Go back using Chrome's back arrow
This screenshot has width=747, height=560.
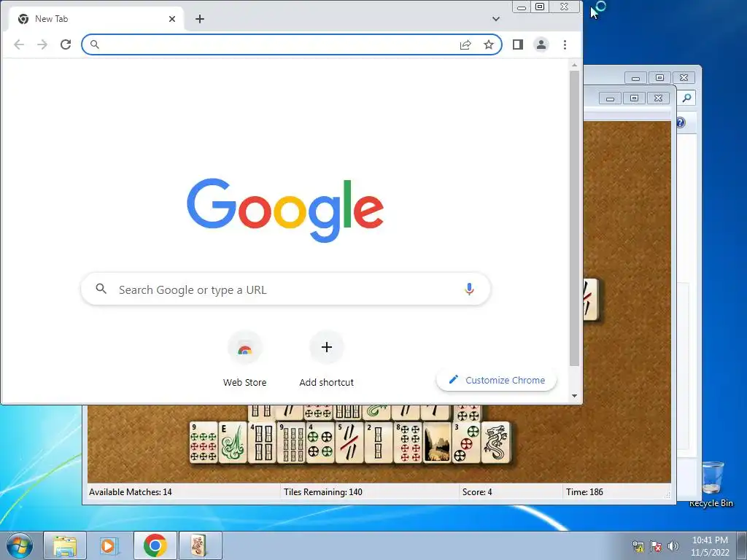pos(18,44)
